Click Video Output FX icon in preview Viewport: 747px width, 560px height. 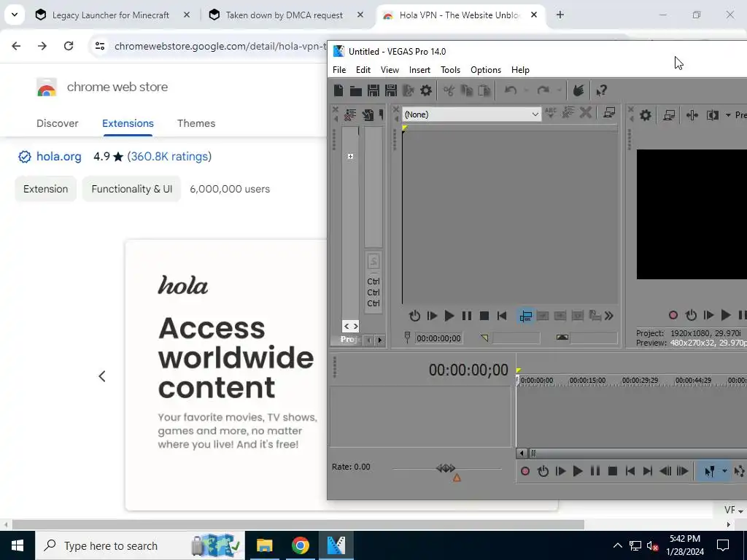pyautogui.click(x=692, y=114)
